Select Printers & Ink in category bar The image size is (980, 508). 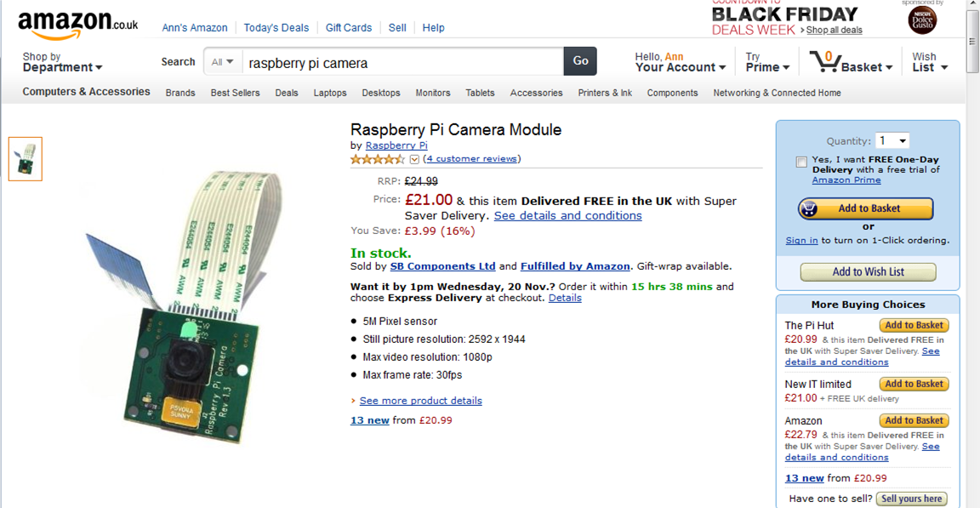[x=605, y=93]
